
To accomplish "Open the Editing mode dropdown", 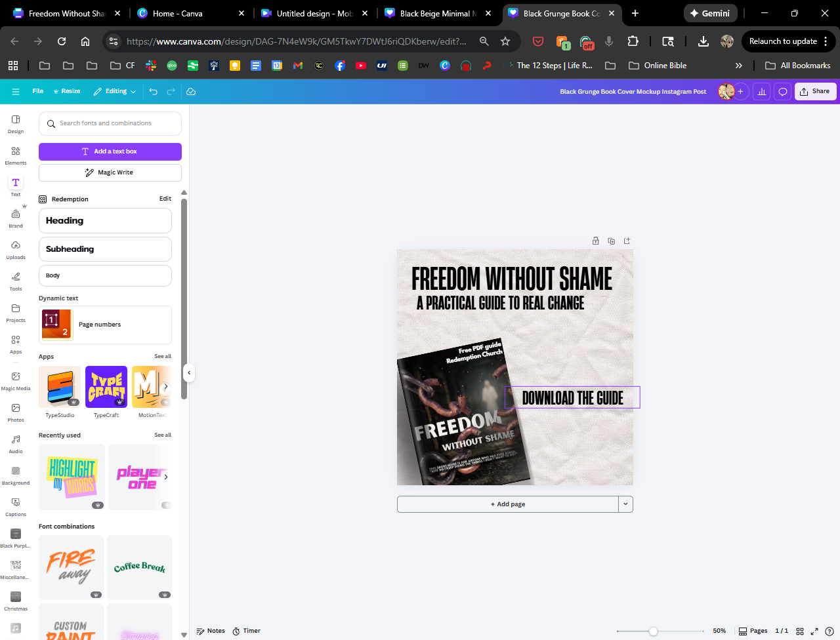I will [115, 92].
